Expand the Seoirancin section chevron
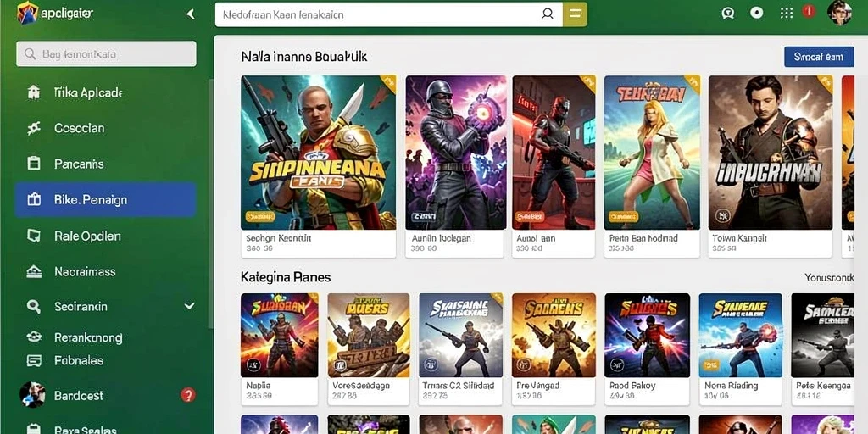 [189, 305]
